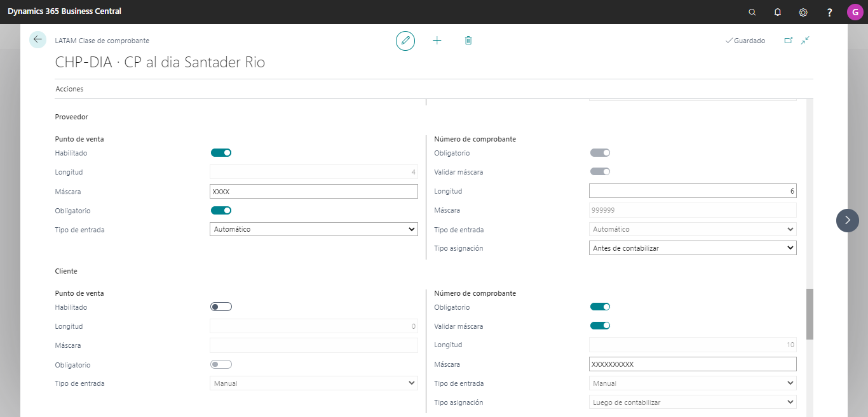Toggle Proveedor Validar máscara switch
Image resolution: width=868 pixels, height=417 pixels.
600,171
